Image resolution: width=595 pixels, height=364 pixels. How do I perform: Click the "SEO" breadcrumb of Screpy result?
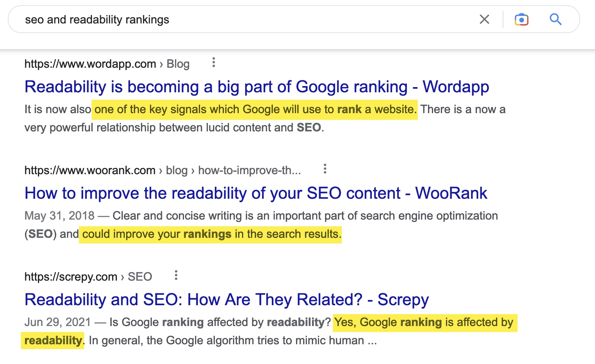point(140,277)
